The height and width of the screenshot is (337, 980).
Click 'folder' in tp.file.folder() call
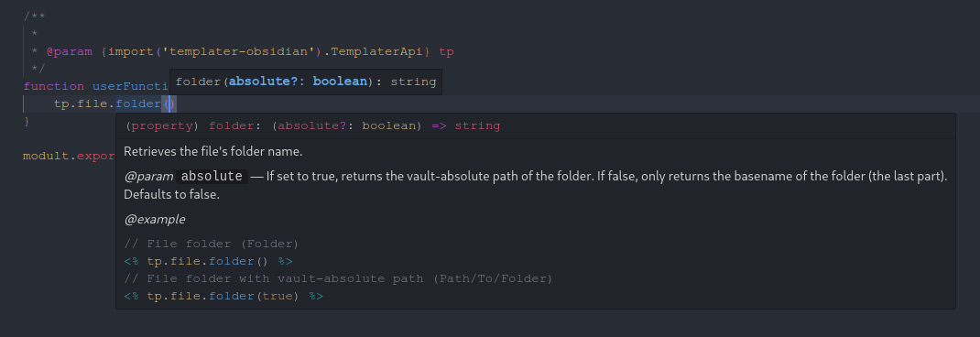138,103
